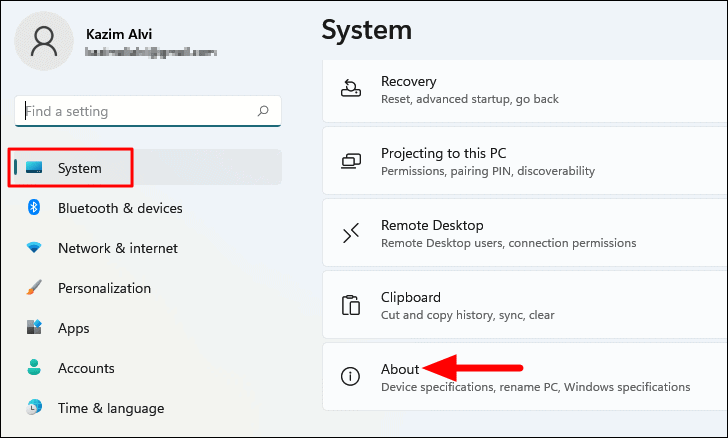Click 'Device specifications, rename PC' description
This screenshot has width=728, height=438.
[x=535, y=387]
